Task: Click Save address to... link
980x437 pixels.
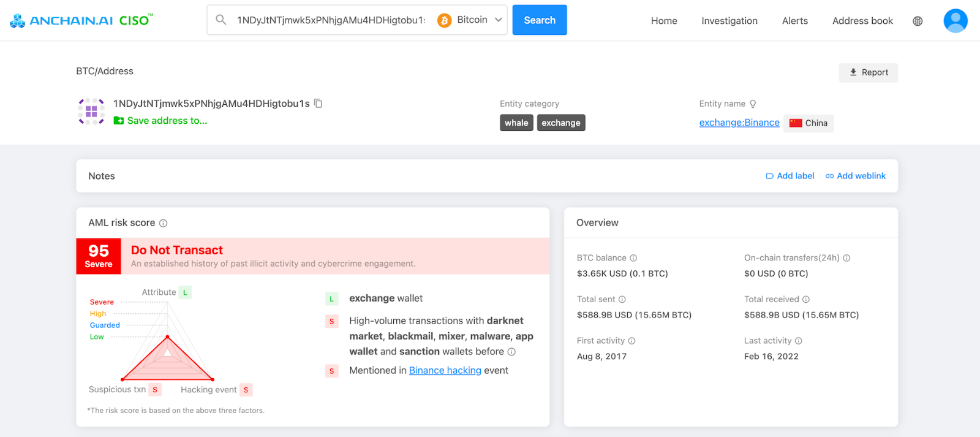Action: [x=167, y=121]
